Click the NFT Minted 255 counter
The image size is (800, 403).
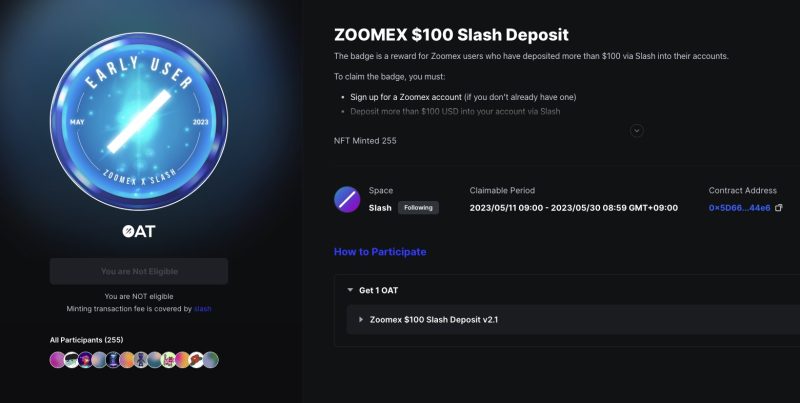point(365,141)
